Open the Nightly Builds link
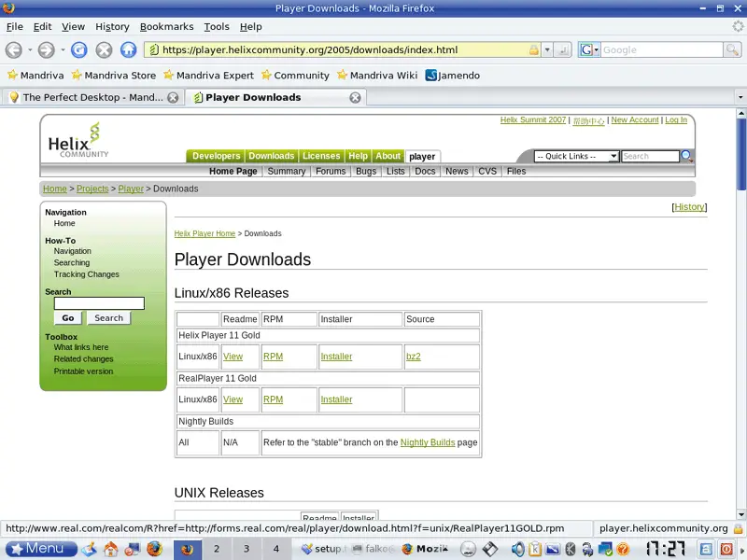Screen dimensions: 747x560 (428, 442)
